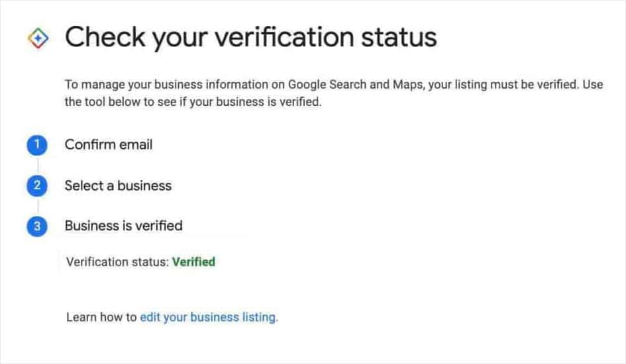Click the connector line between steps 2 and 3

tap(37, 206)
